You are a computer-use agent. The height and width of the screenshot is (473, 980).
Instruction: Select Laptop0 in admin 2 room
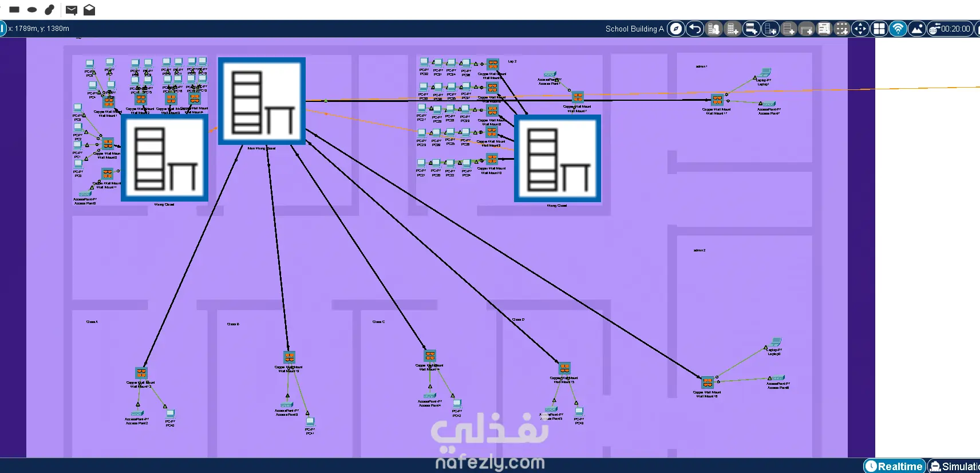click(774, 342)
